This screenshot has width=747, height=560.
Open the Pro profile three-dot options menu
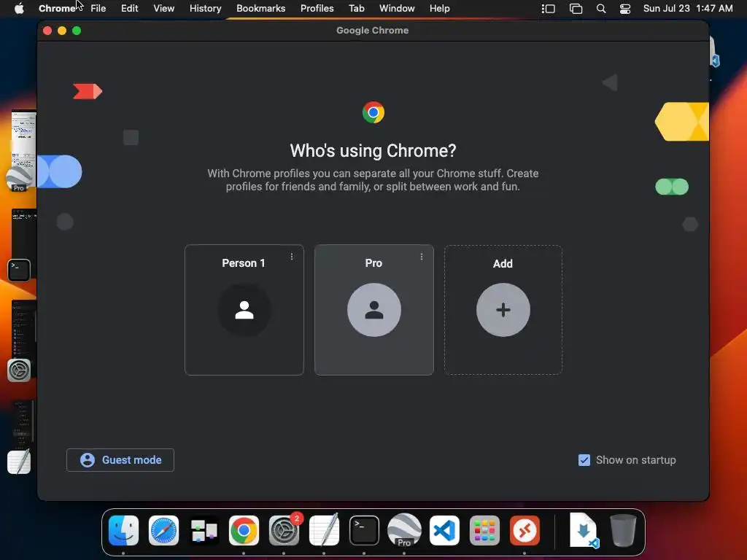(422, 257)
